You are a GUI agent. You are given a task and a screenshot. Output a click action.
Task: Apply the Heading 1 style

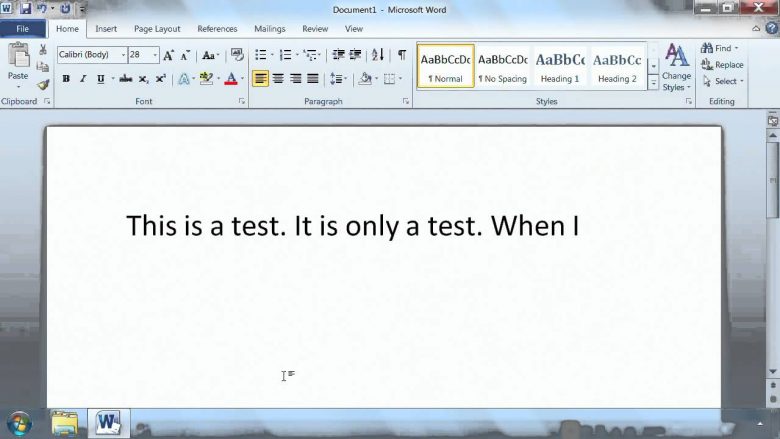tap(560, 66)
